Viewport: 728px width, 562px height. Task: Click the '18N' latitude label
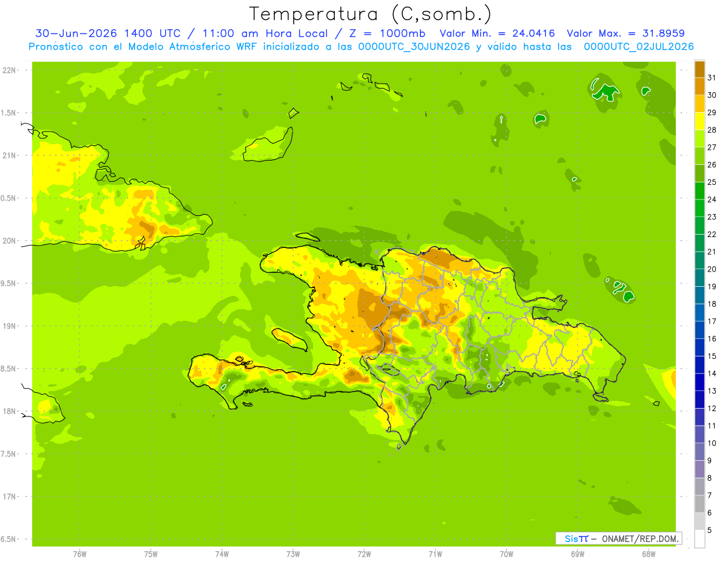pyautogui.click(x=10, y=411)
